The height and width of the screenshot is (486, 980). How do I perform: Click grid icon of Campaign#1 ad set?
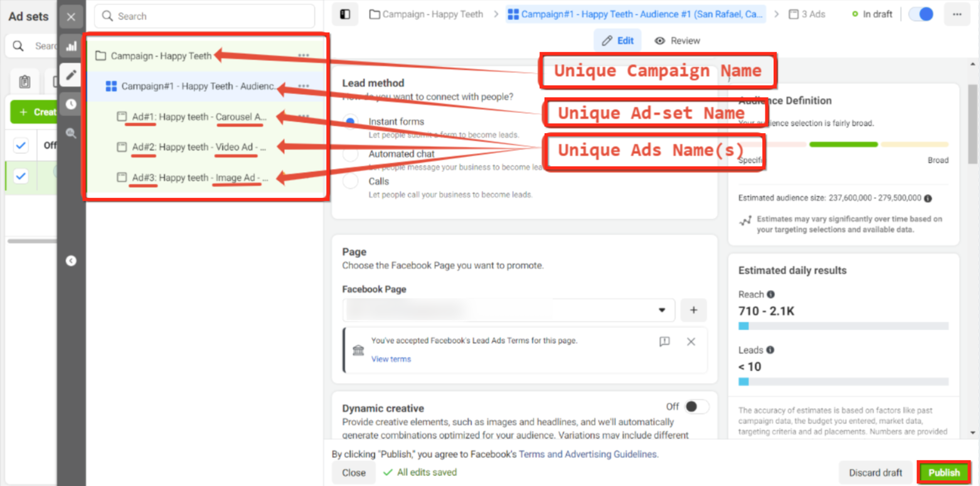pos(111,86)
